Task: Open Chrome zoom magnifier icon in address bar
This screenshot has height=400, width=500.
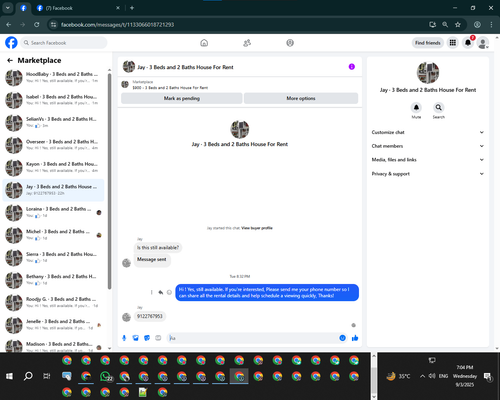Action: point(445,25)
